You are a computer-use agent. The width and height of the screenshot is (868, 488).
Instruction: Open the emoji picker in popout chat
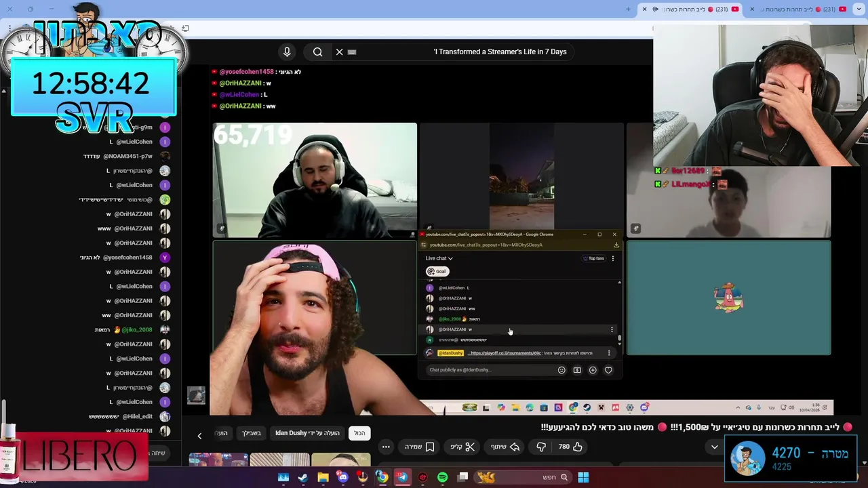(x=561, y=370)
